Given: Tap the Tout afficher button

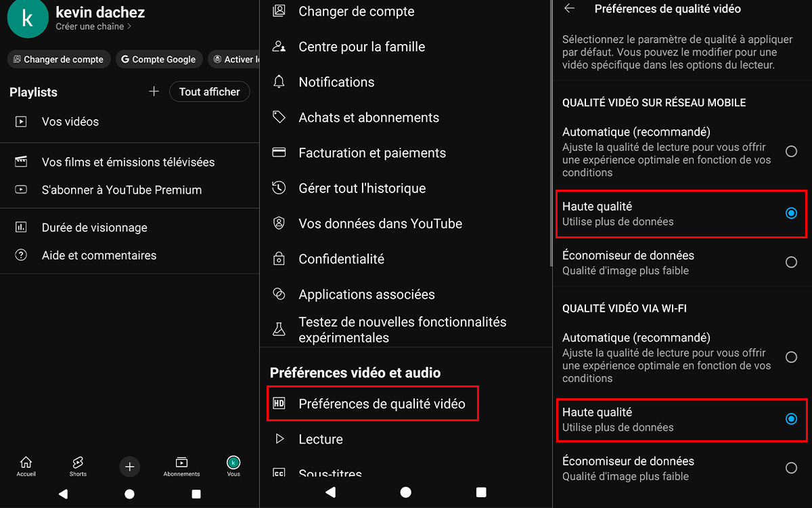Looking at the screenshot, I should point(209,91).
